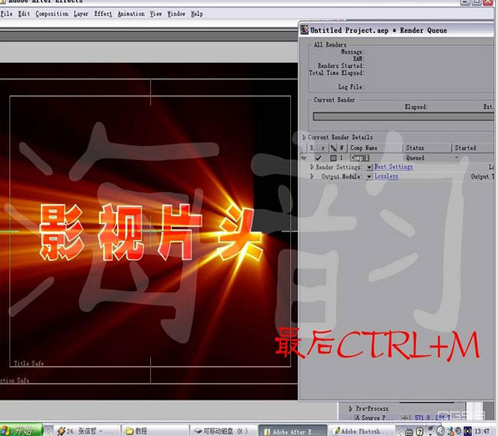Click the # column header
Viewport: 498px width, 436px height.
342,147
